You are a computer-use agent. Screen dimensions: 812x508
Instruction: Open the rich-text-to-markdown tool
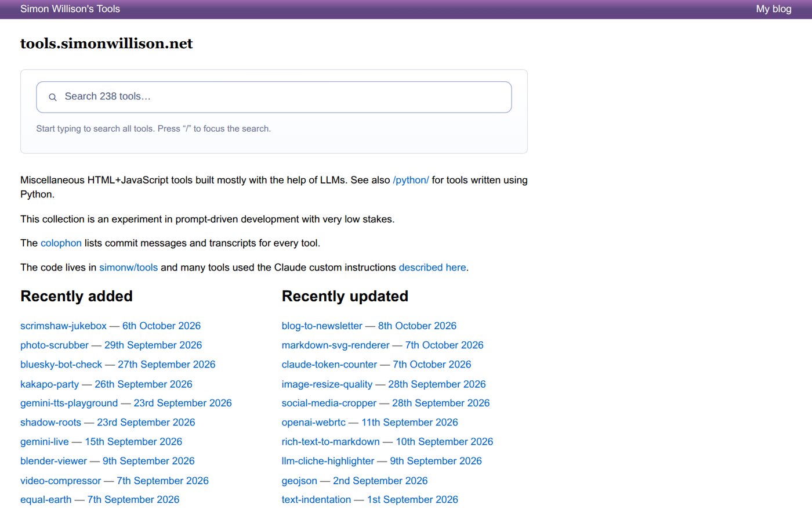[331, 442]
